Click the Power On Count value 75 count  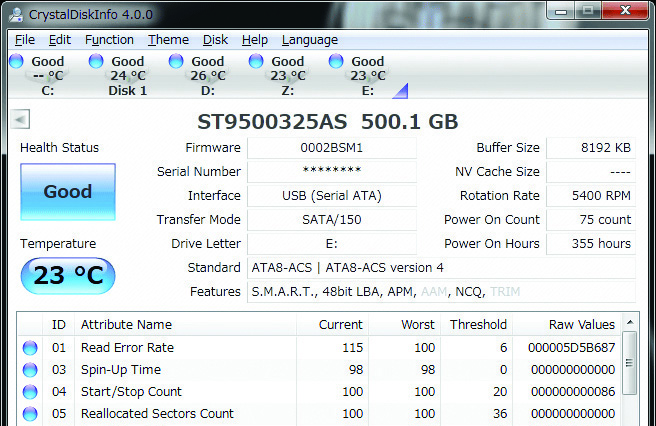pos(591,219)
